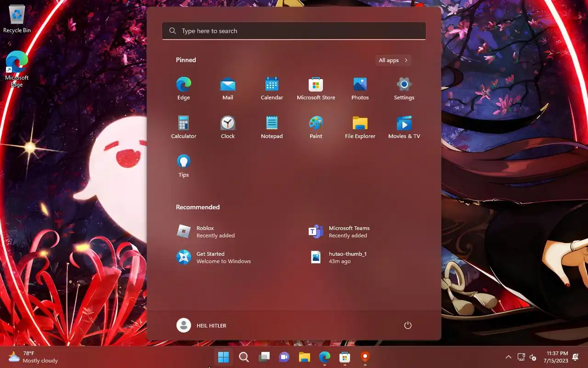Click the Start menu search field
The height and width of the screenshot is (368, 588).
coord(294,31)
